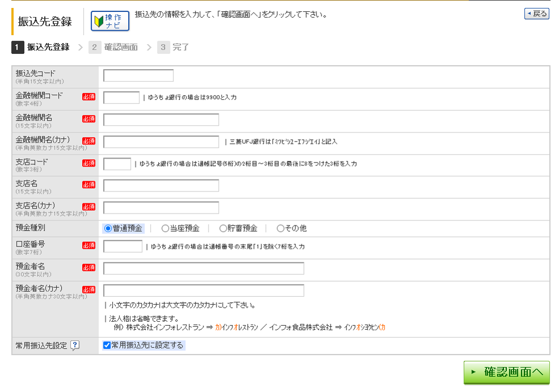The image size is (559, 392).
Task: Select その他 deposit type
Action: click(281, 228)
